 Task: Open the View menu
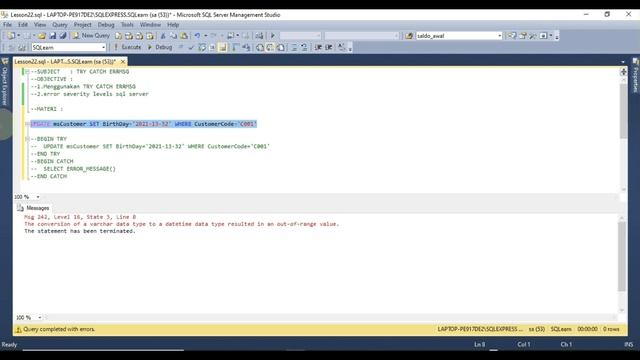point(40,25)
